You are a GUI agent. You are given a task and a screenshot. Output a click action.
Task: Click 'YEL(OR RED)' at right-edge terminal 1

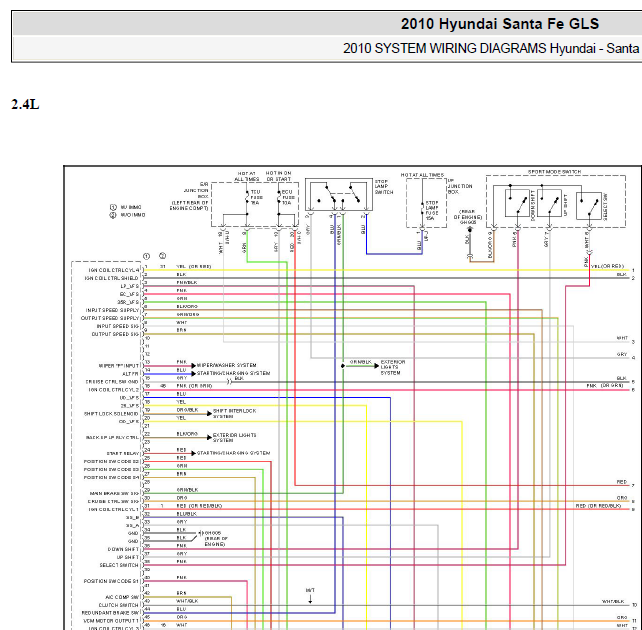point(607,266)
